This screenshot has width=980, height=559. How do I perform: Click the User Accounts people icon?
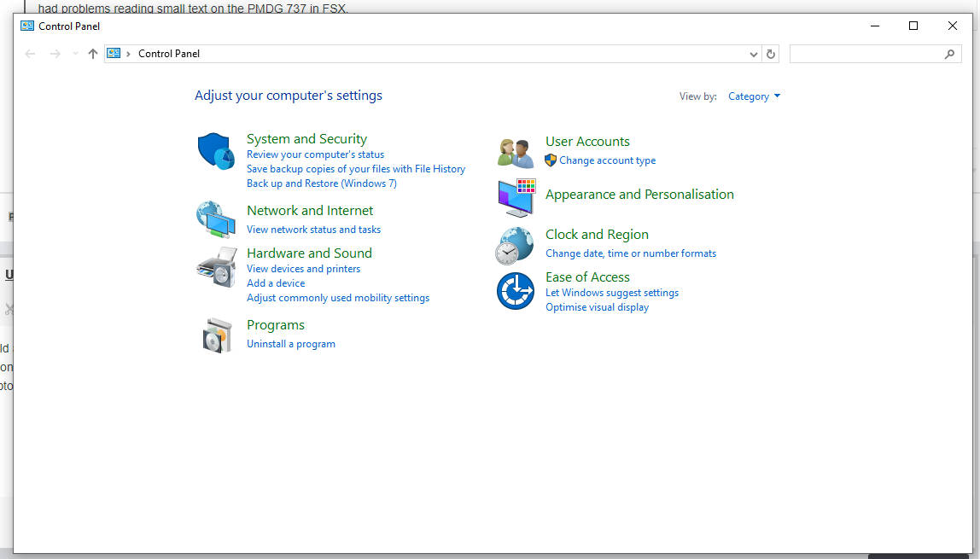pos(516,153)
